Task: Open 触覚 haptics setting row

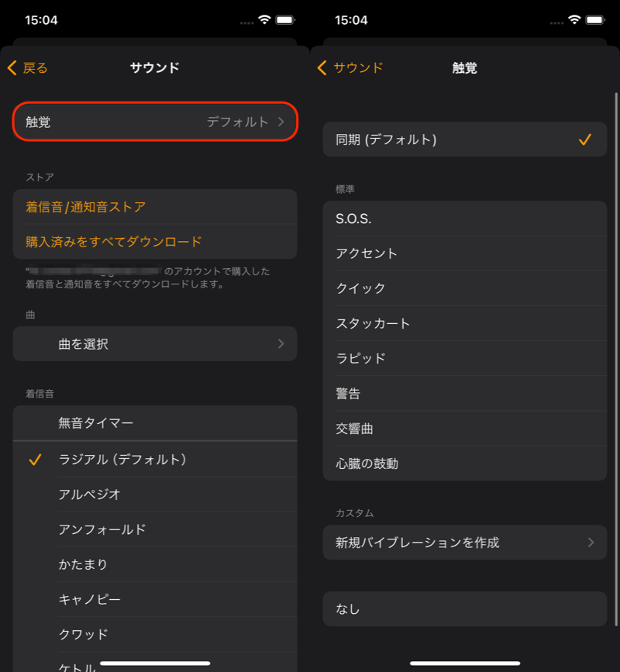Action: coord(155,122)
